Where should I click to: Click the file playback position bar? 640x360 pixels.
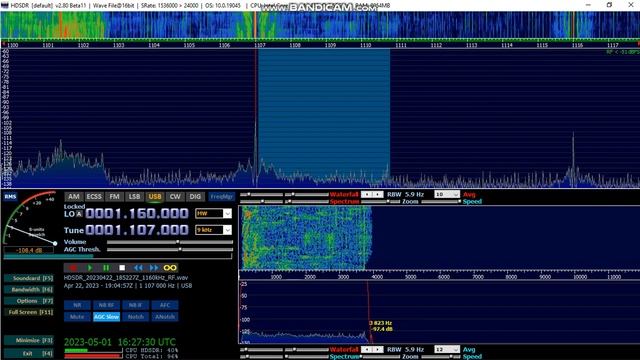point(118,256)
